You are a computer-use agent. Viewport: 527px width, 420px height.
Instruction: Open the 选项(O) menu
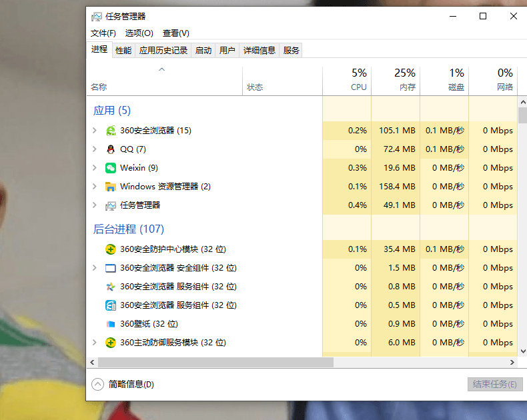[x=139, y=33]
